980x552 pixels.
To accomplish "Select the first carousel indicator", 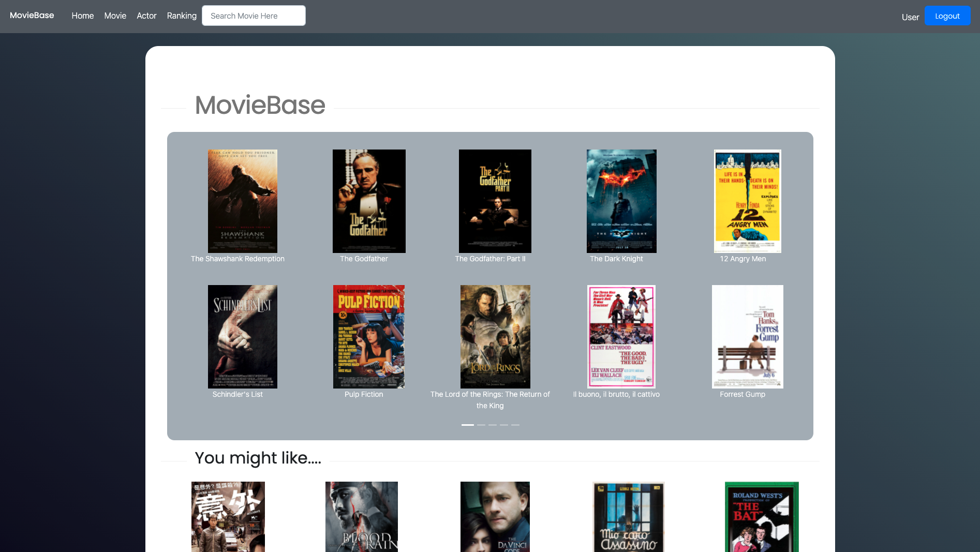I will click(x=468, y=425).
